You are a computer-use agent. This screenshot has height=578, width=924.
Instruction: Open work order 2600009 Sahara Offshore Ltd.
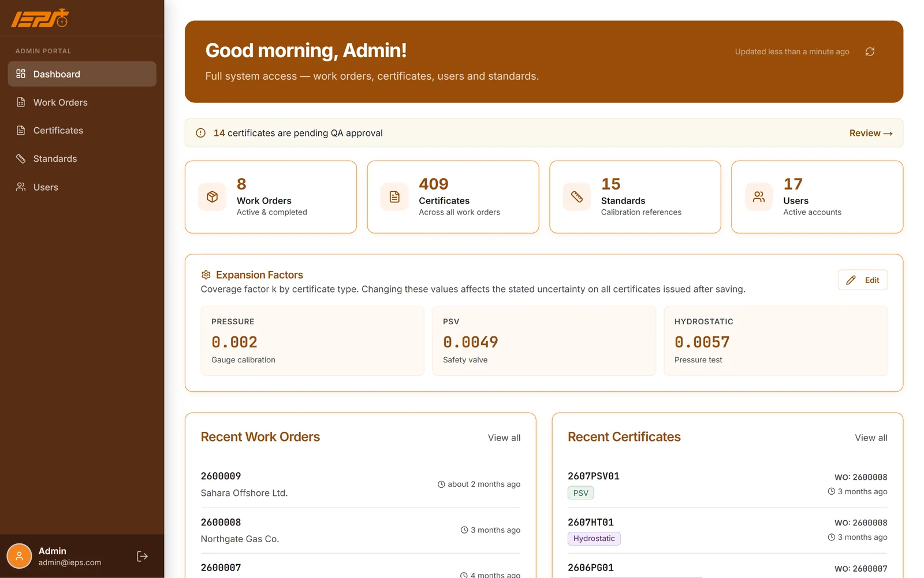coord(360,484)
